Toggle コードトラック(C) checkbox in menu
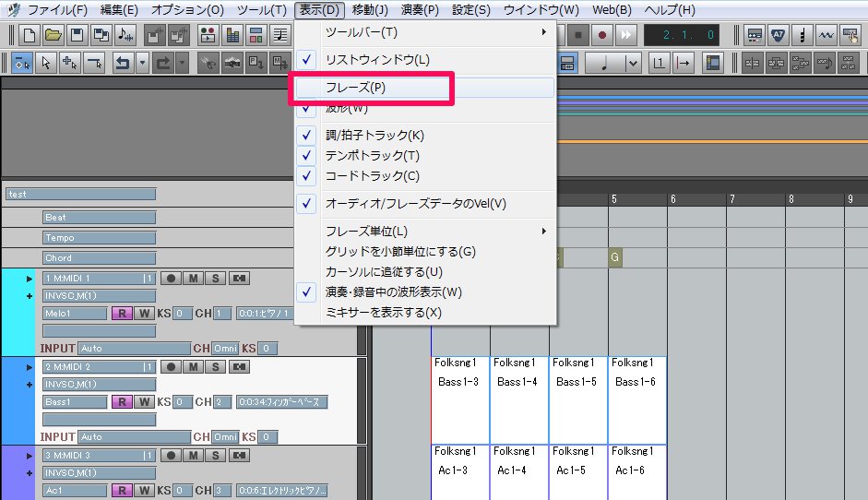This screenshot has width=868, height=500. click(372, 176)
